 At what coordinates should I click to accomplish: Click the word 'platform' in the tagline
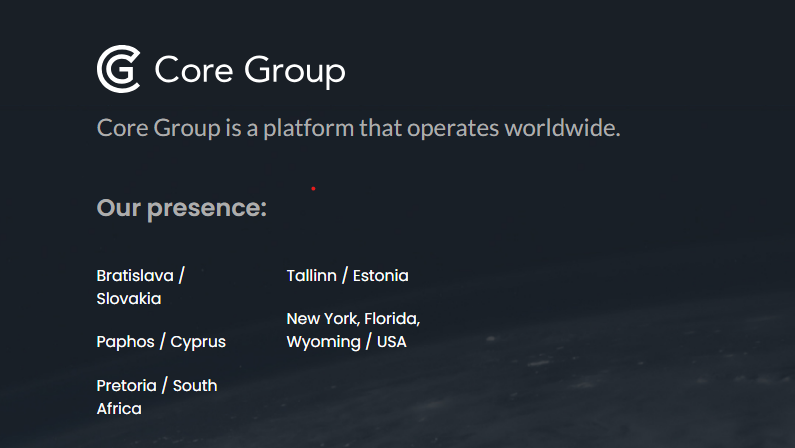(308, 128)
